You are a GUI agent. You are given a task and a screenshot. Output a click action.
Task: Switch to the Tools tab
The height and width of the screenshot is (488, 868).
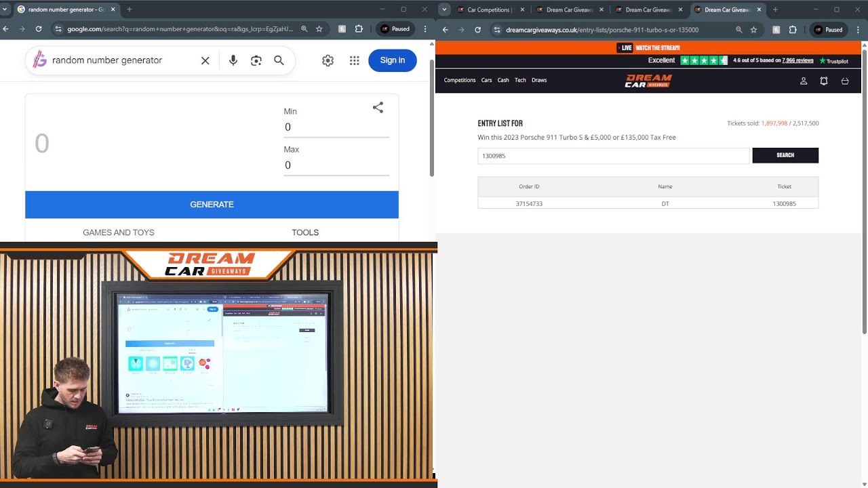[305, 232]
